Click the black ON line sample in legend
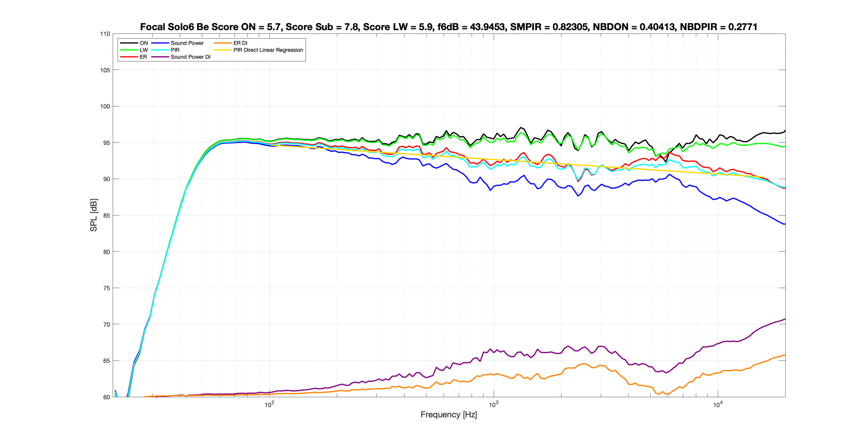 (x=129, y=43)
